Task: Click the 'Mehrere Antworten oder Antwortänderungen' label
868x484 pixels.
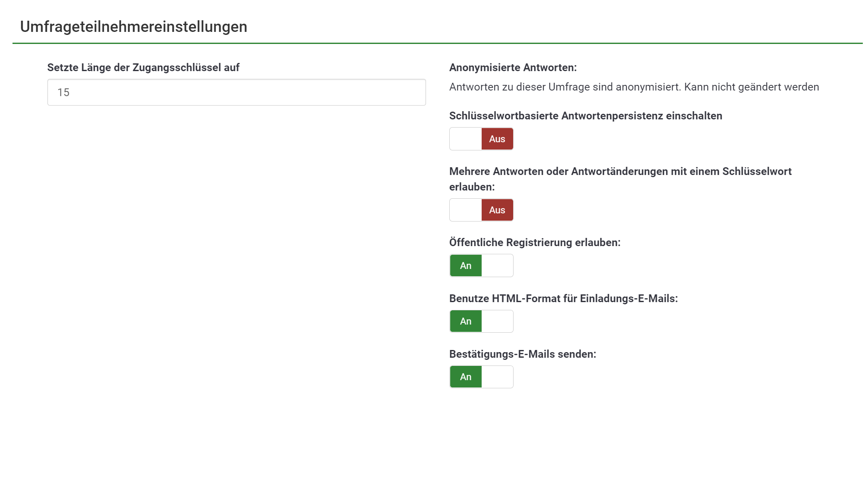Action: pyautogui.click(x=620, y=172)
